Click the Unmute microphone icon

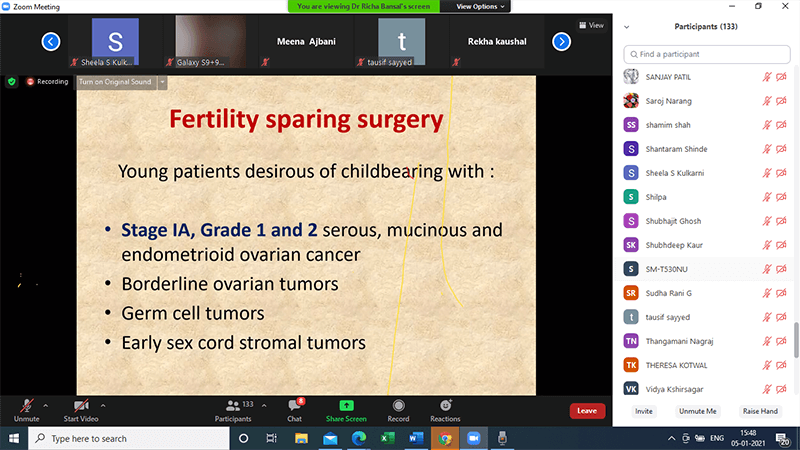click(x=26, y=405)
